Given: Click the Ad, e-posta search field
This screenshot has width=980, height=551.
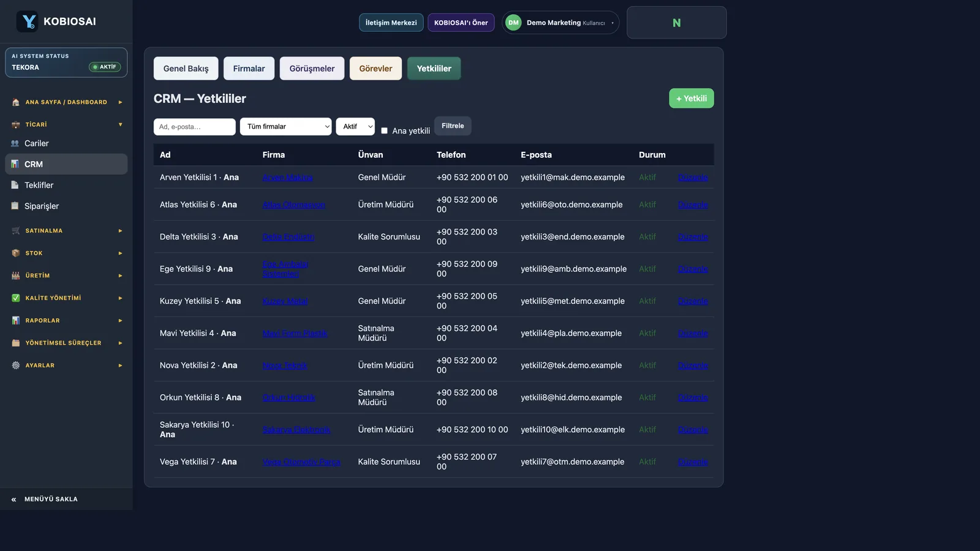Looking at the screenshot, I should pyautogui.click(x=194, y=127).
